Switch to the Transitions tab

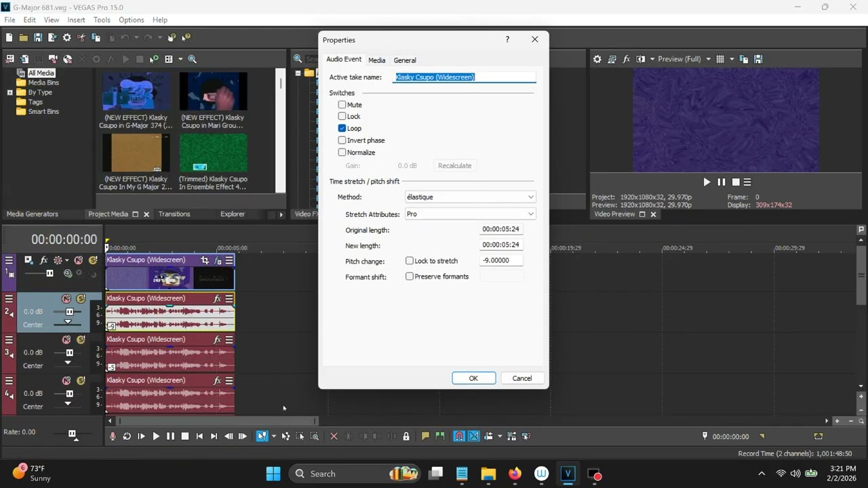174,214
